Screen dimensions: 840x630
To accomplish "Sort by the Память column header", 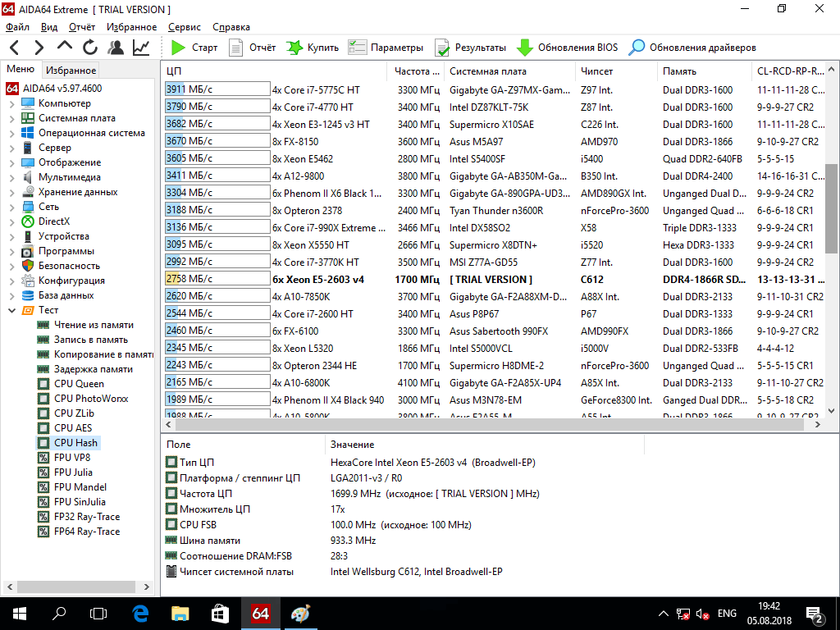I will pos(705,71).
